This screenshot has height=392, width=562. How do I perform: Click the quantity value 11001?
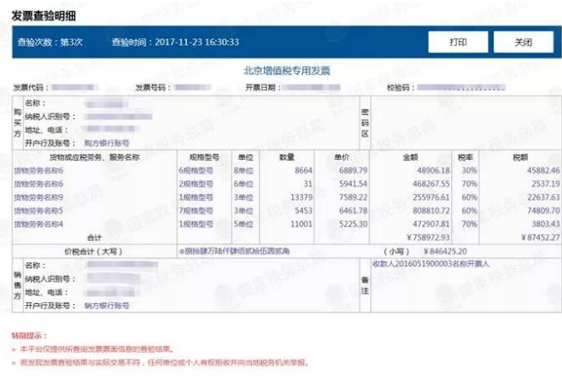[x=301, y=225]
